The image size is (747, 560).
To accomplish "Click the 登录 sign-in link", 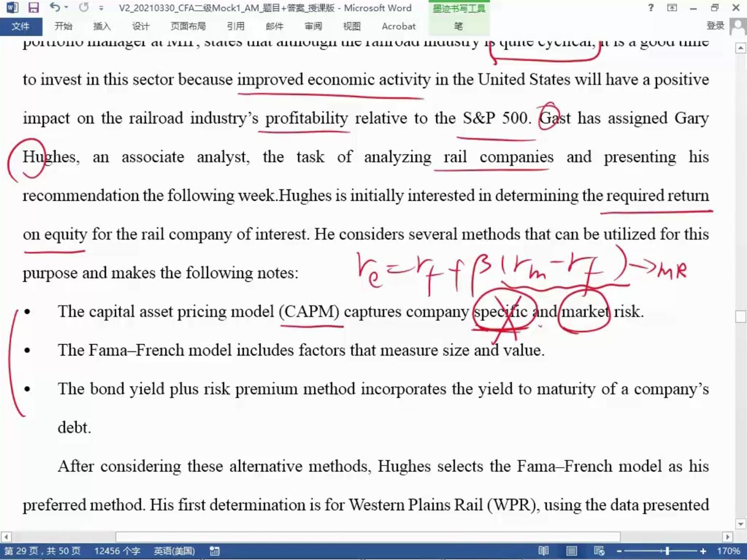I will tap(715, 26).
